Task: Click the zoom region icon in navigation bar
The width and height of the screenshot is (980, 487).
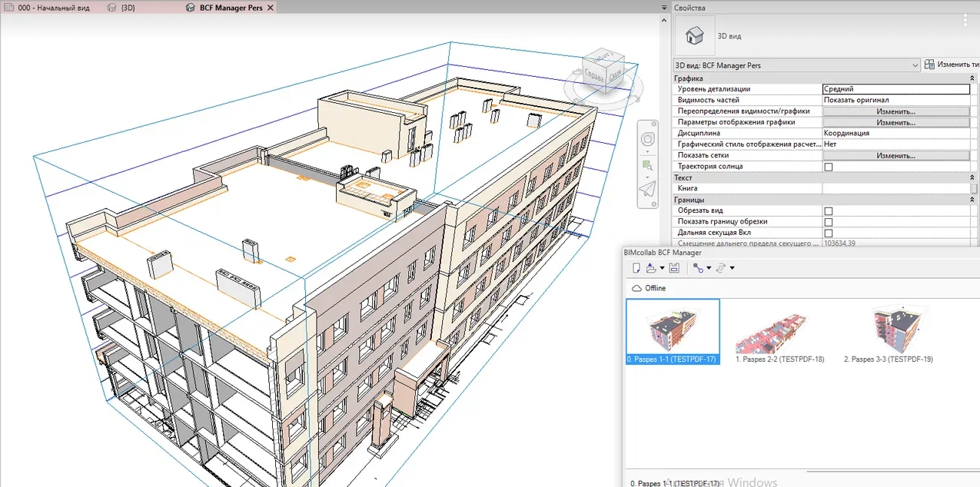Action: click(x=648, y=165)
